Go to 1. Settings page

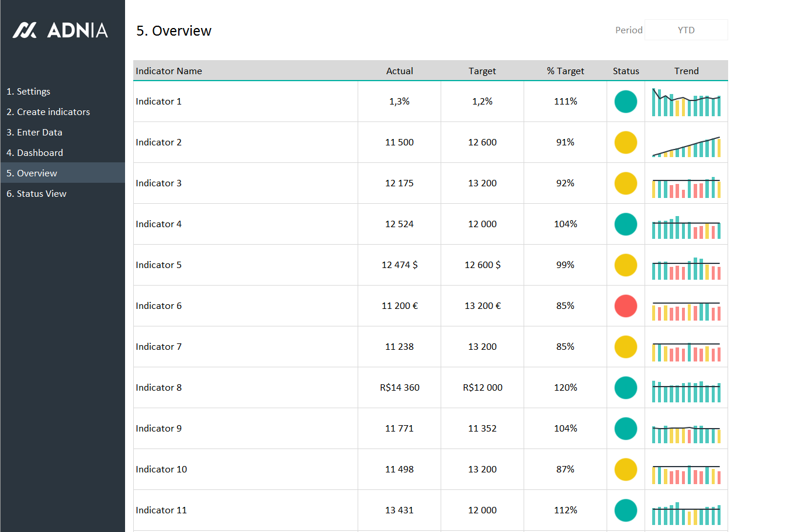[29, 92]
